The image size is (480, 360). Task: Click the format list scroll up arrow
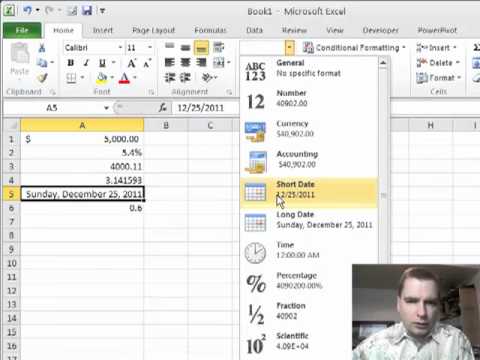point(383,62)
